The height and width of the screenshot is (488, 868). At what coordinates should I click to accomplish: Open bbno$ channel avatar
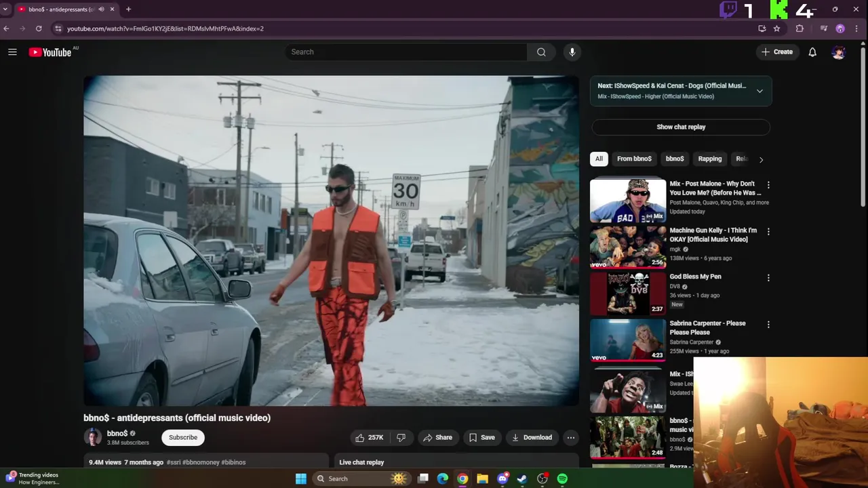(92, 437)
